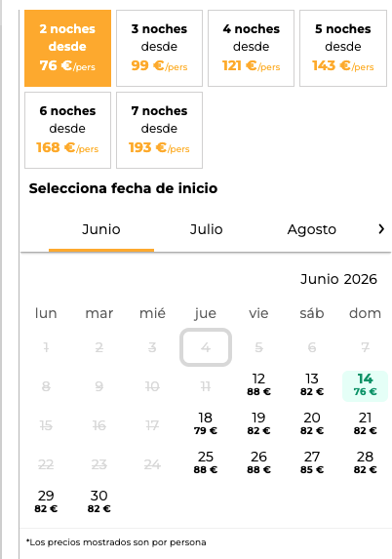The image size is (392, 559).
Task: Select June 30 as start date
Action: (x=99, y=502)
